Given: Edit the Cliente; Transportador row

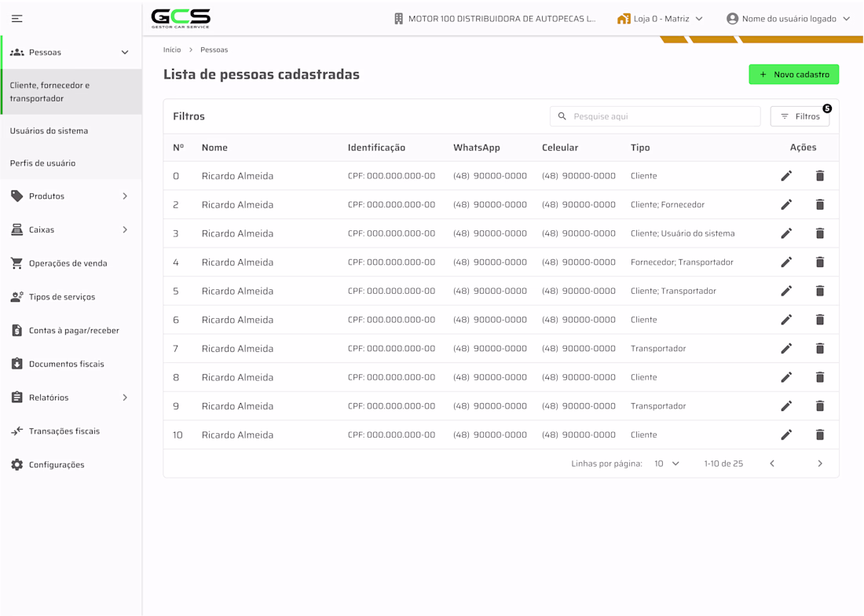Looking at the screenshot, I should coord(786,291).
